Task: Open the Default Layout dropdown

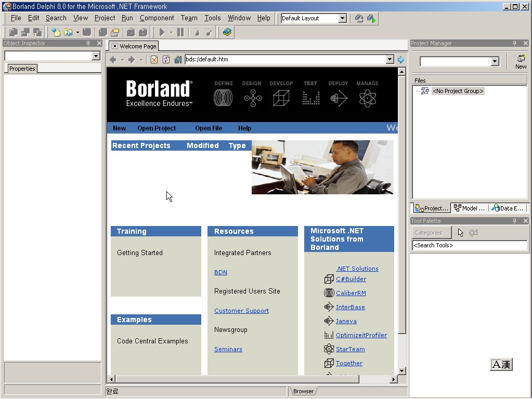Action: [342, 18]
